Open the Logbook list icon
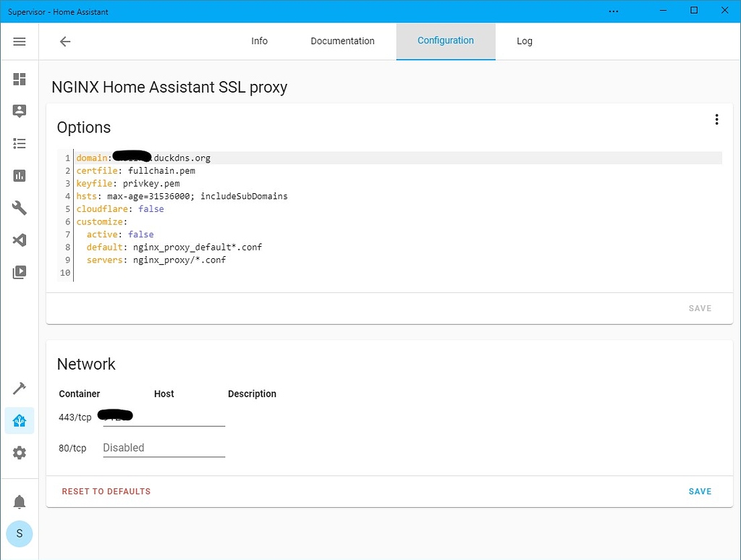The width and height of the screenshot is (741, 560). click(x=19, y=143)
